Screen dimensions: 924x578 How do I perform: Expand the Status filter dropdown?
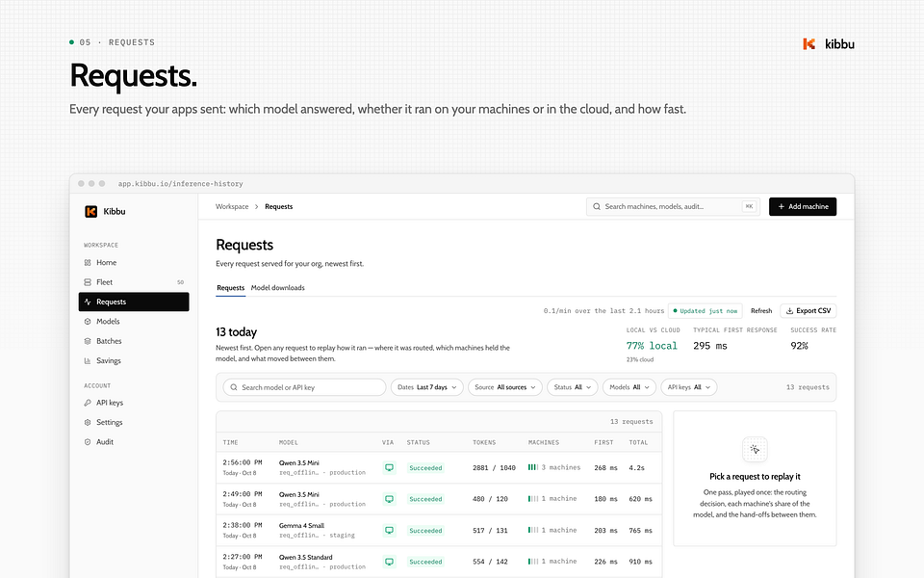coord(573,387)
